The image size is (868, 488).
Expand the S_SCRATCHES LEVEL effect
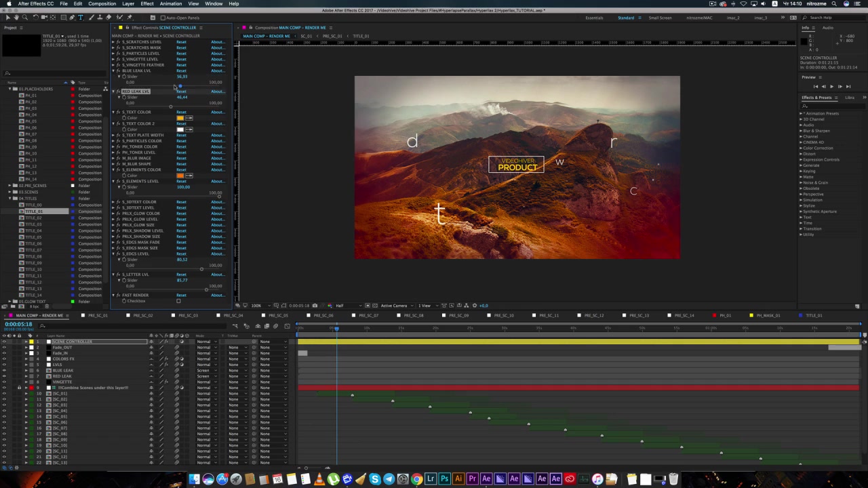113,42
